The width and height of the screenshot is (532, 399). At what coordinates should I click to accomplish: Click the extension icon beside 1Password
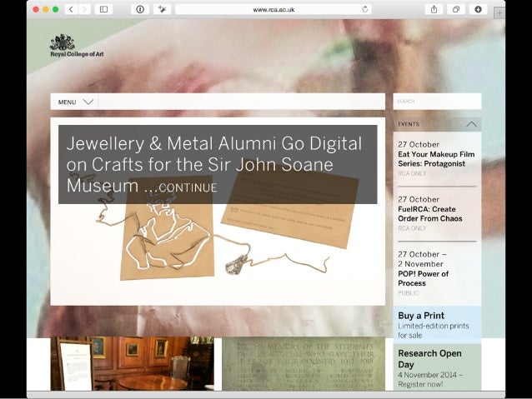pyautogui.click(x=162, y=9)
